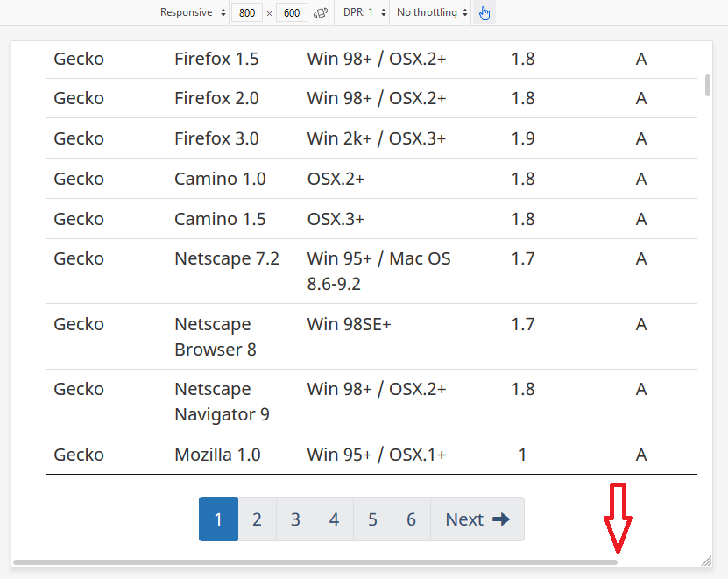
Task: Click the Firefox 3.0 table cell
Action: click(x=216, y=138)
